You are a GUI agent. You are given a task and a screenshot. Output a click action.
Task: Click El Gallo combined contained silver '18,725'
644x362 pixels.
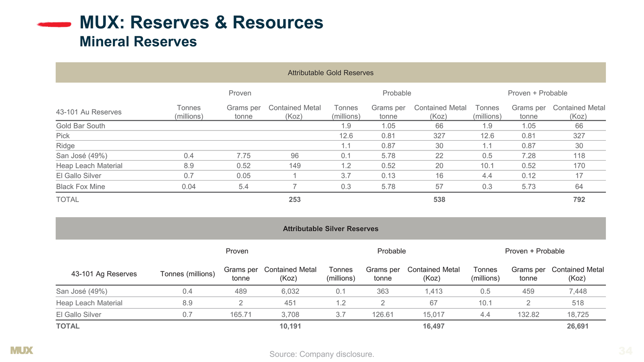578,315
